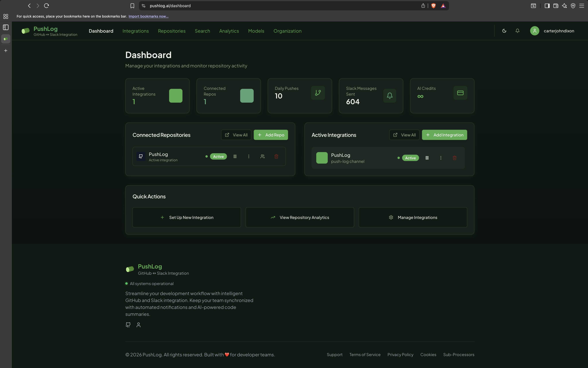
Task: Open more options for push-log channel integration
Action: [441, 158]
